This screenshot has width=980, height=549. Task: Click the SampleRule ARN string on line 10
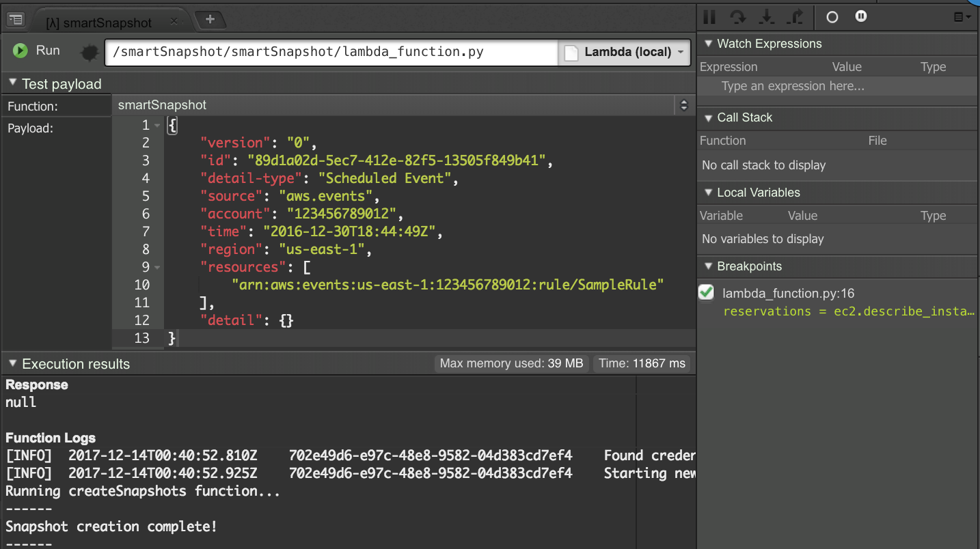448,285
